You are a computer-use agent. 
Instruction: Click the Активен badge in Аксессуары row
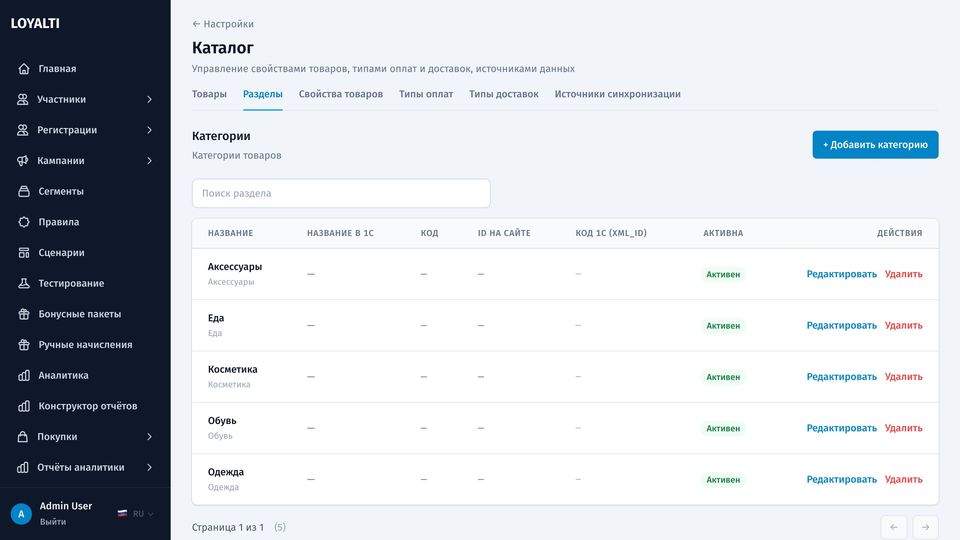(x=723, y=274)
